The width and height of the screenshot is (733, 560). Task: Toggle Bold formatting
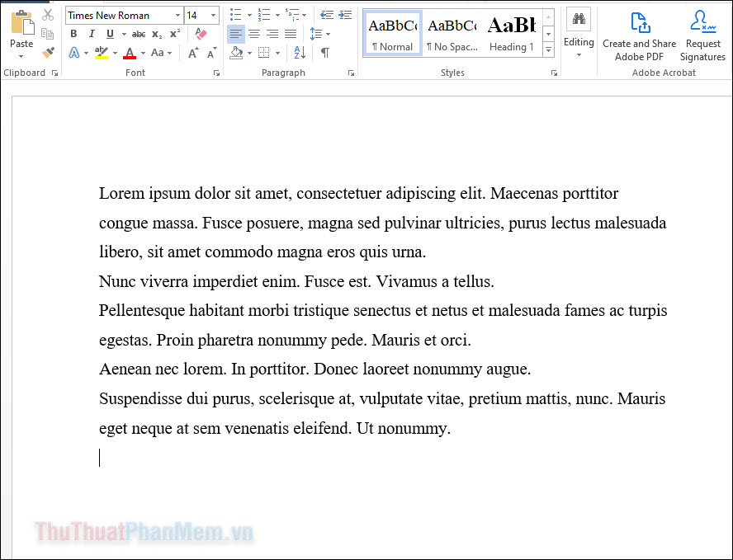point(73,34)
